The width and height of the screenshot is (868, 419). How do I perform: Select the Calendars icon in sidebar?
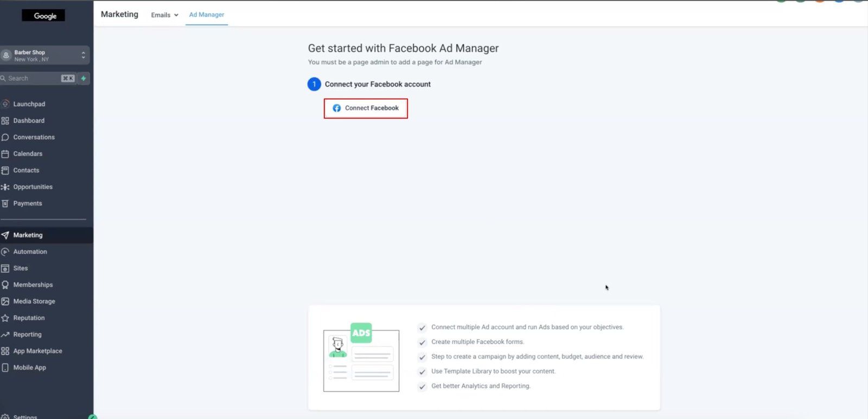[5, 154]
